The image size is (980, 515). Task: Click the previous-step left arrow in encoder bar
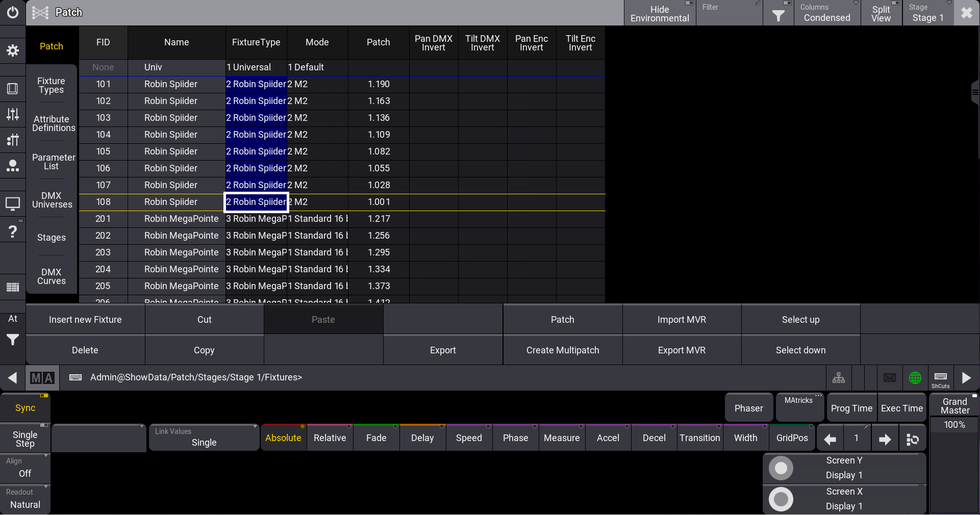(831, 439)
